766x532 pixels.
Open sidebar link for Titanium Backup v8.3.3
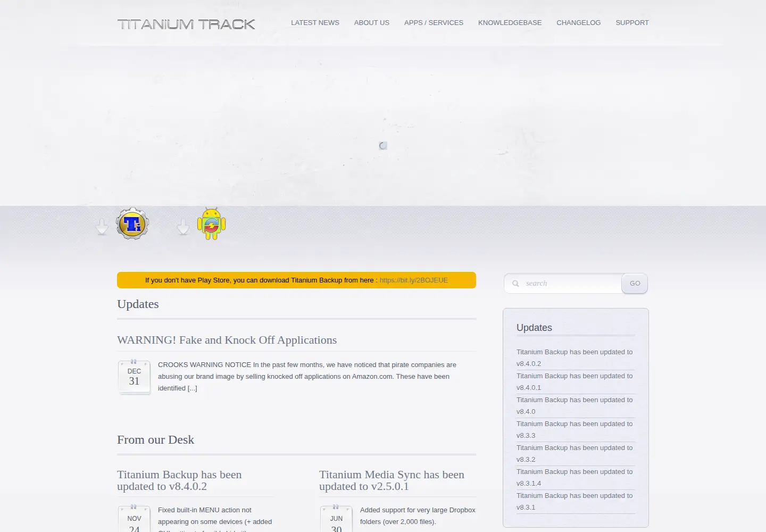point(575,430)
